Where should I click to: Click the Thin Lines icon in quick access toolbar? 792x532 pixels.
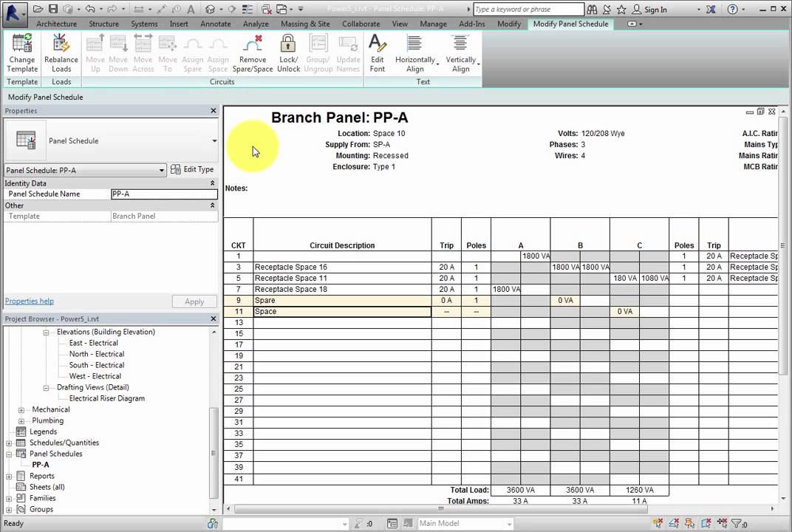247,9
